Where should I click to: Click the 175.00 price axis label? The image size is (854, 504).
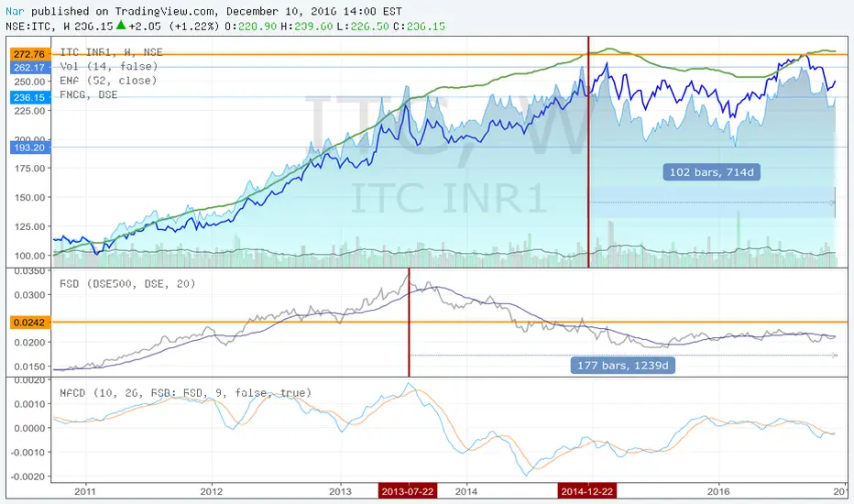point(30,169)
